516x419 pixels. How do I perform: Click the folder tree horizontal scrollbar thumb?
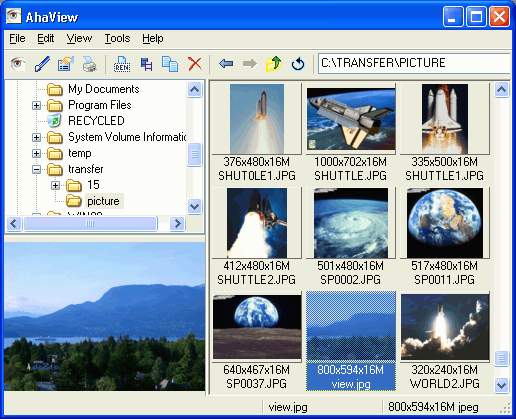pos(90,223)
